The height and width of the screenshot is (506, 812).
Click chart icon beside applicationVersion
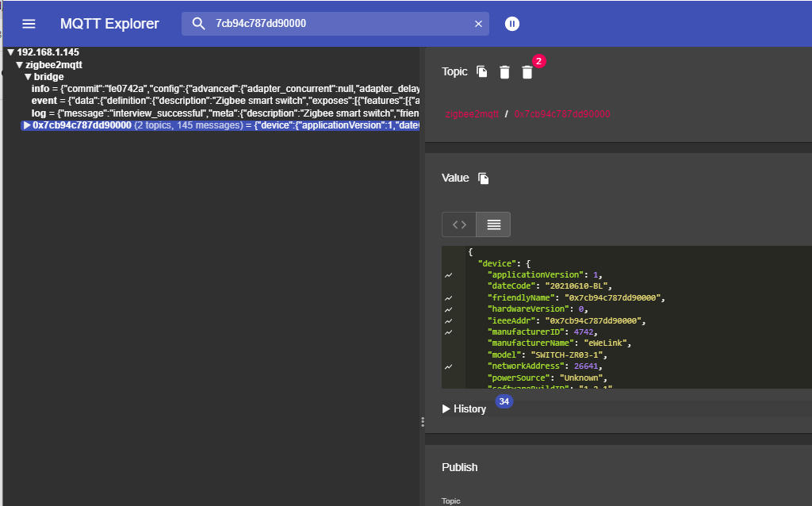pos(449,275)
